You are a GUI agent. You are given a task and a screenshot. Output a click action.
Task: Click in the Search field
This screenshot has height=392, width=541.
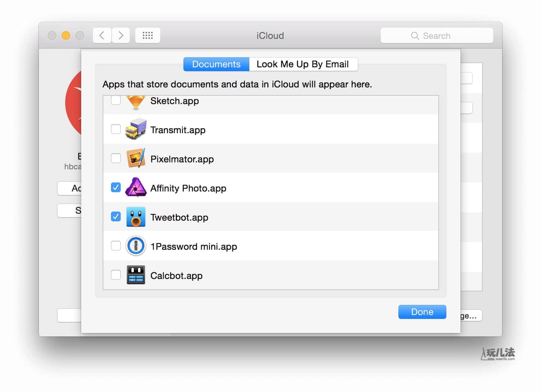click(437, 35)
